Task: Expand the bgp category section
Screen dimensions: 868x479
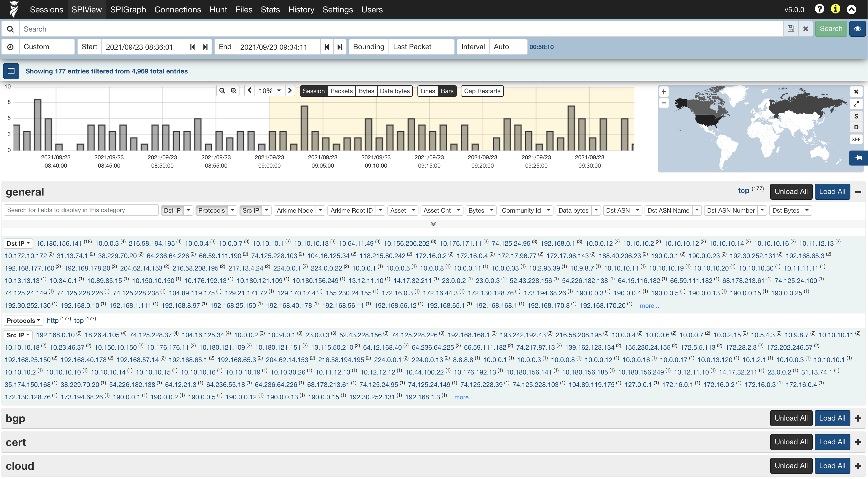Action: click(x=858, y=418)
